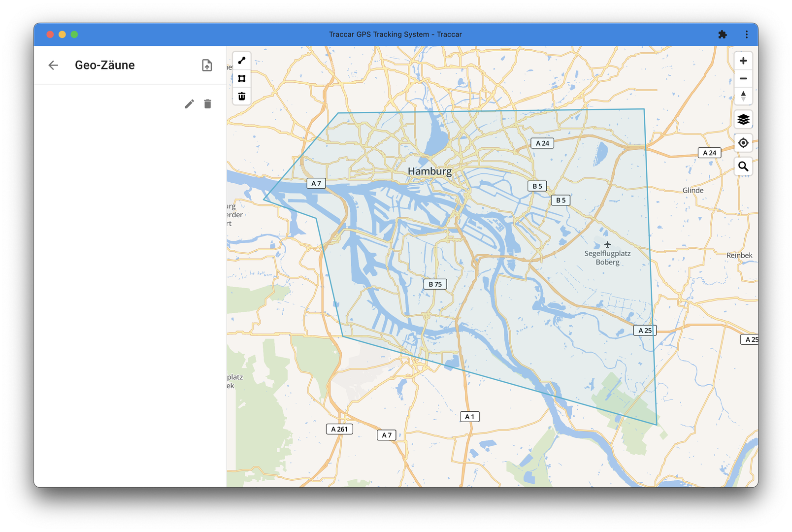This screenshot has width=792, height=532.
Task: Click the map trash delete tool
Action: tap(241, 96)
